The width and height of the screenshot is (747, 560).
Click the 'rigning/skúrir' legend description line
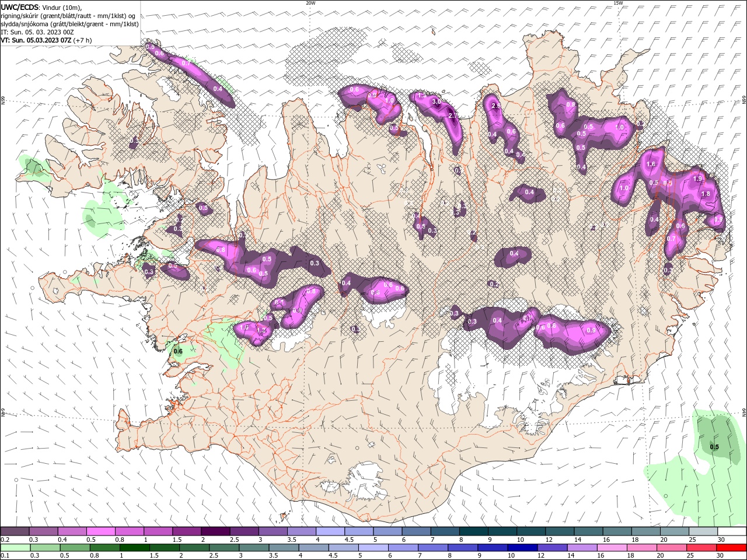[x=69, y=16]
